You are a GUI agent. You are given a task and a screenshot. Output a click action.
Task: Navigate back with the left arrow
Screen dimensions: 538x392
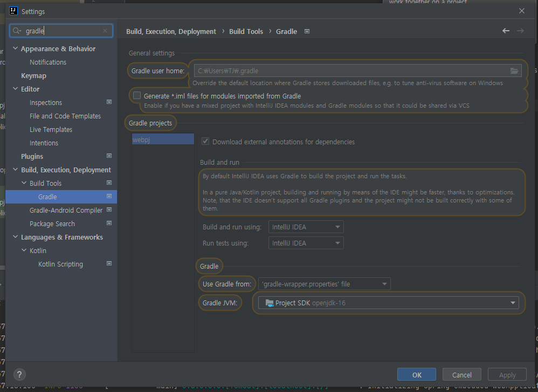point(506,31)
